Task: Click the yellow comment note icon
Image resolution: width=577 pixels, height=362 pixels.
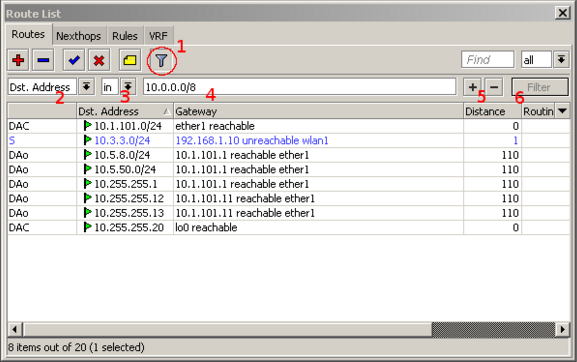Action: [x=130, y=60]
